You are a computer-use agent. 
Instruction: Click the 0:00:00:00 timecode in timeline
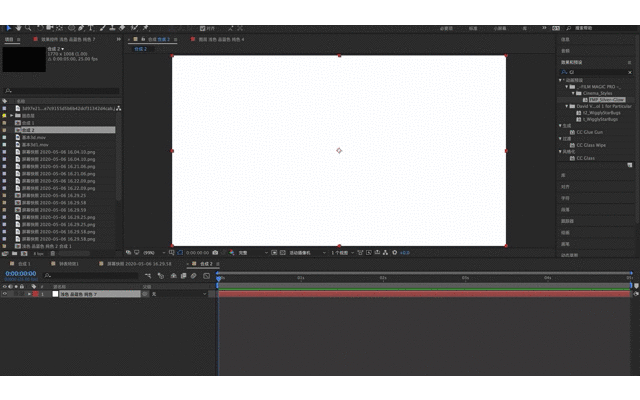coord(21,273)
